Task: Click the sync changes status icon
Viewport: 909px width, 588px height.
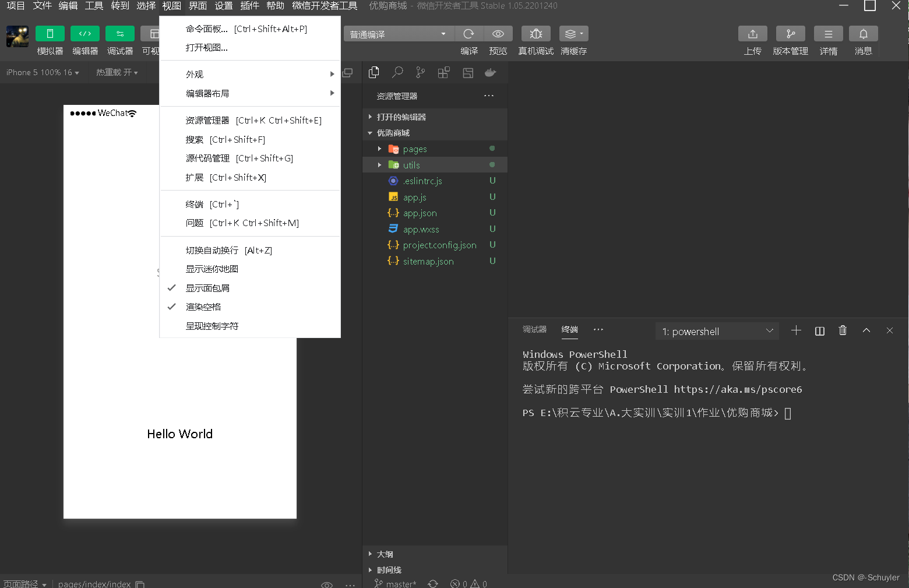Action: click(x=433, y=583)
